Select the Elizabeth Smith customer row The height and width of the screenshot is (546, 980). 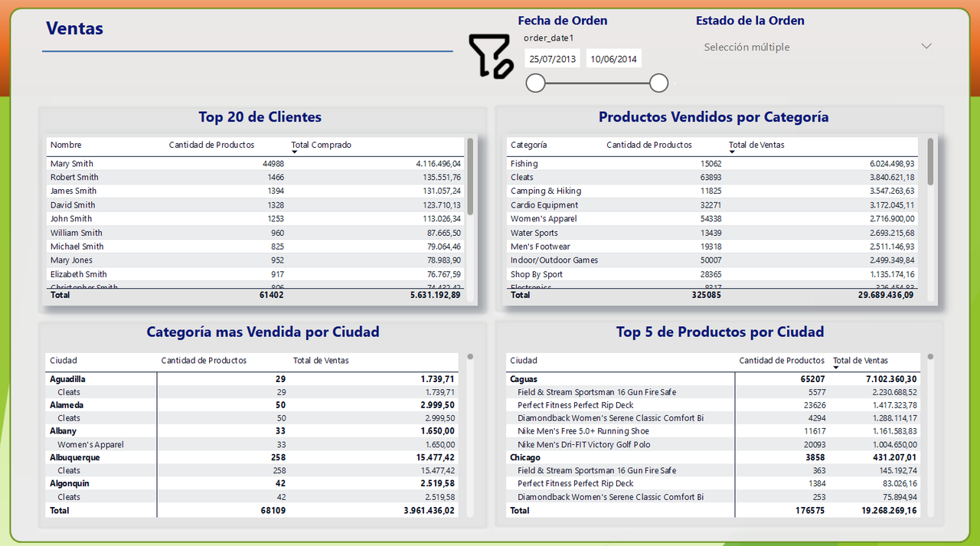coord(256,274)
